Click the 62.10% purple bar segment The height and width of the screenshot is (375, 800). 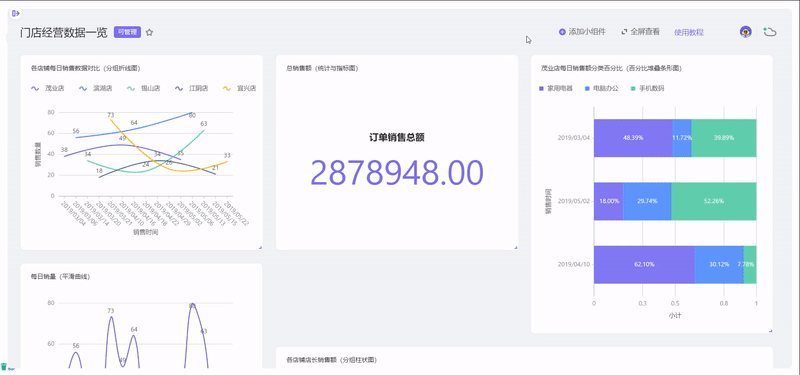click(x=644, y=264)
